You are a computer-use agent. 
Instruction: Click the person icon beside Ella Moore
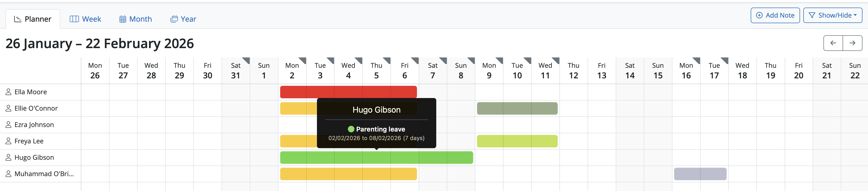point(8,92)
